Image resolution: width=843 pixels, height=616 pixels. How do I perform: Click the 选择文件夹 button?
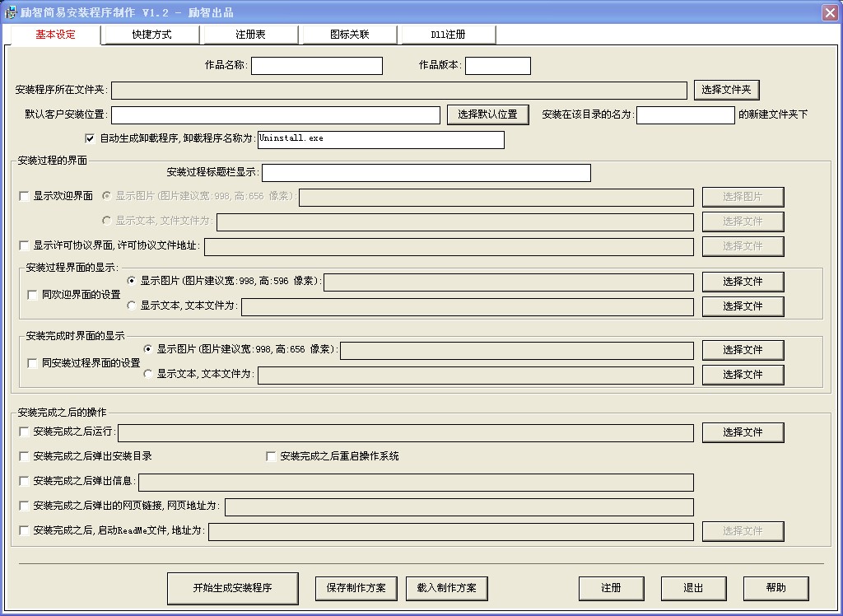point(726,89)
